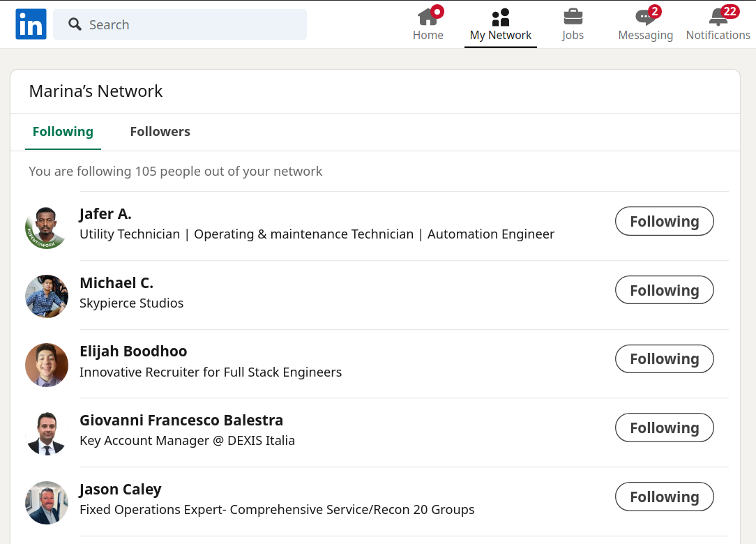Click the Home navigation icon
The width and height of the screenshot is (756, 544).
click(x=428, y=19)
